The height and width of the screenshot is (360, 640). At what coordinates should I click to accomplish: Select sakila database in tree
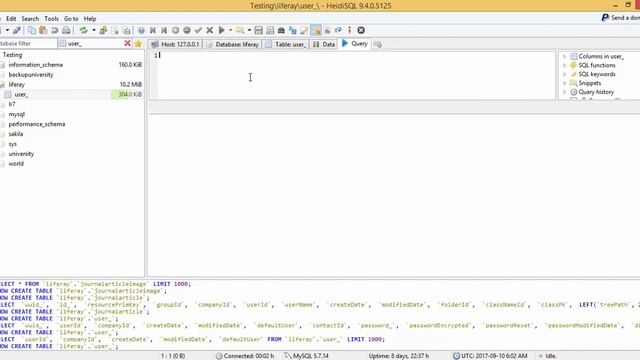(16, 134)
